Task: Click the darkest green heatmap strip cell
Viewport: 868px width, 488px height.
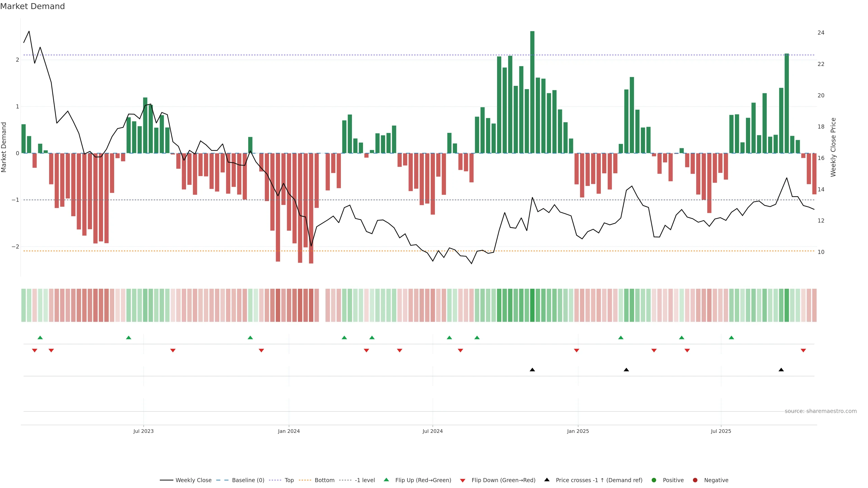Action: click(532, 305)
